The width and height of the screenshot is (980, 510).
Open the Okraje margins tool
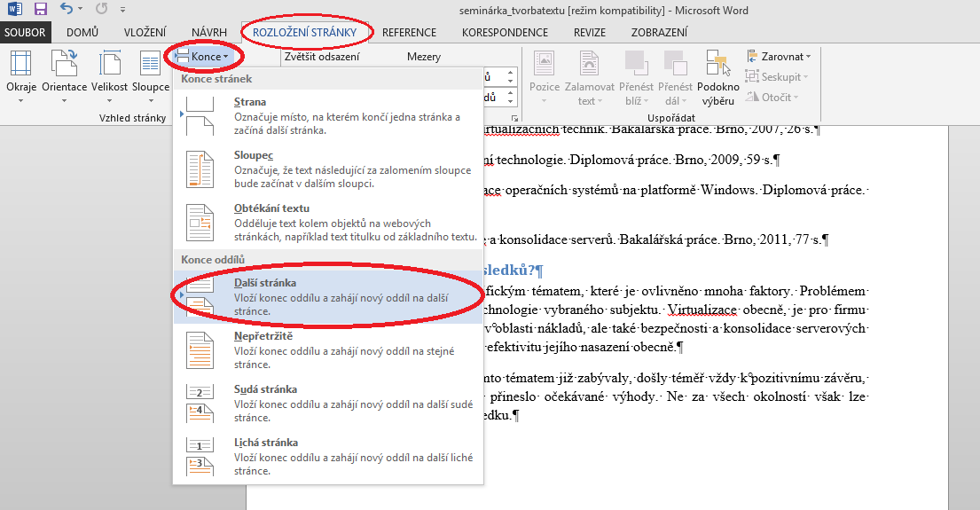20,75
